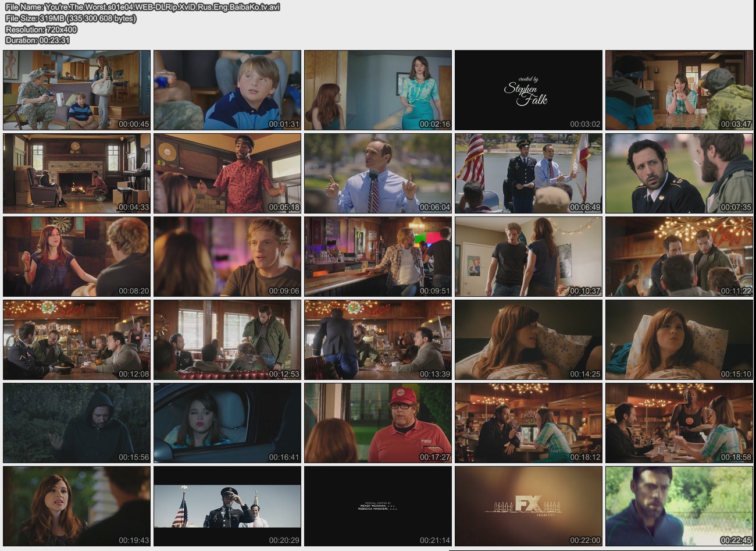Click the bar counter thumbnail at 00:09:51
756x551 pixels.
378,257
